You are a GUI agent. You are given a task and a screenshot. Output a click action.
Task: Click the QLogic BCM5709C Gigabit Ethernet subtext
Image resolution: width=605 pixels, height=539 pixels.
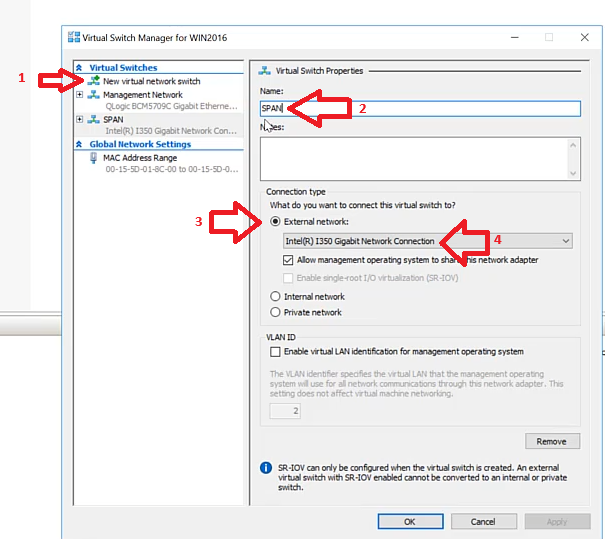(x=171, y=106)
